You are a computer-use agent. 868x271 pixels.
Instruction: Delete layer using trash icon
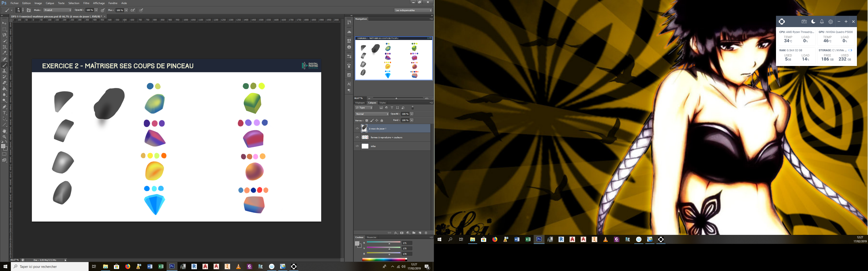coord(426,233)
